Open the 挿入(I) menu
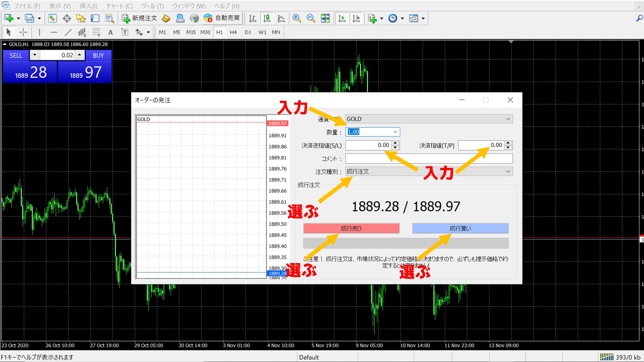The image size is (644, 362). click(x=89, y=6)
